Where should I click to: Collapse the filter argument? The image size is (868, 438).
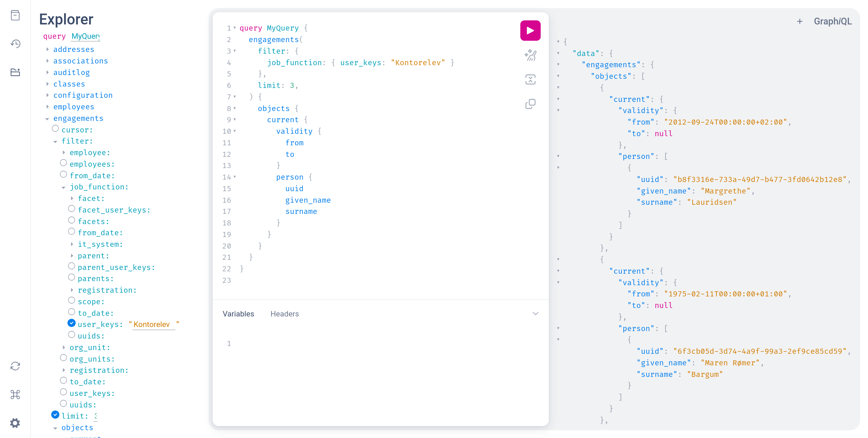pyautogui.click(x=56, y=142)
